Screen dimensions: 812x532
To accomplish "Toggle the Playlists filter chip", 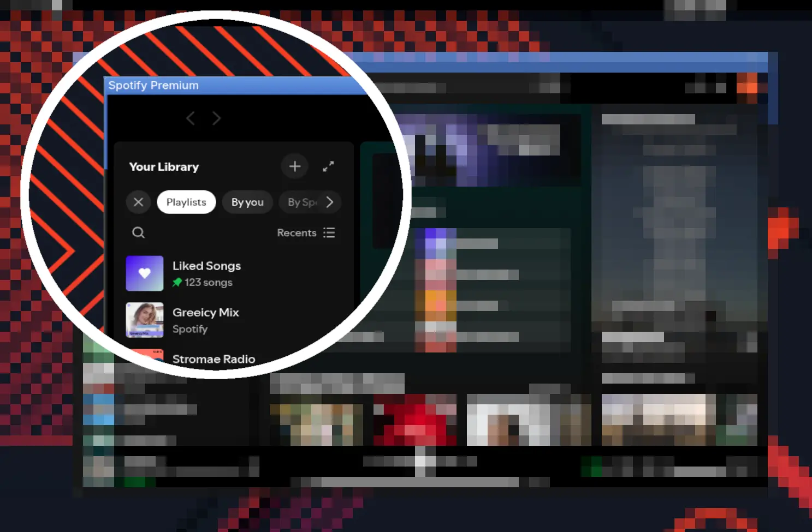I will pyautogui.click(x=186, y=202).
